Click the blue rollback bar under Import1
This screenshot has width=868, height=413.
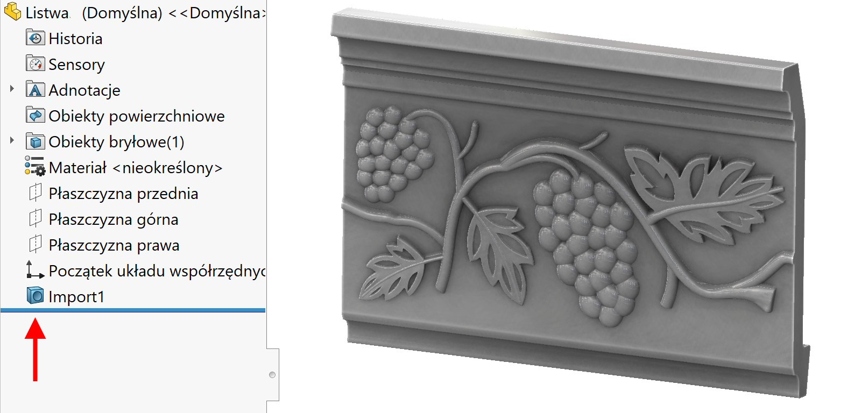(133, 310)
